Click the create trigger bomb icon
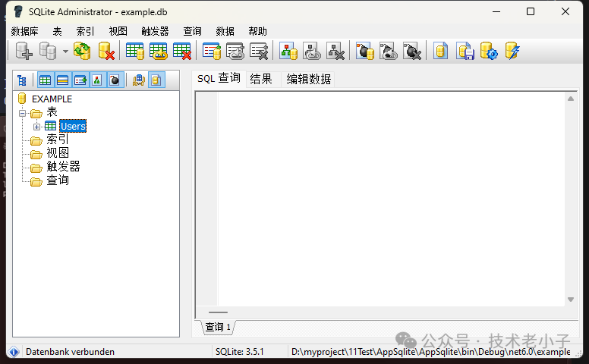The height and width of the screenshot is (364, 589). 365,51
